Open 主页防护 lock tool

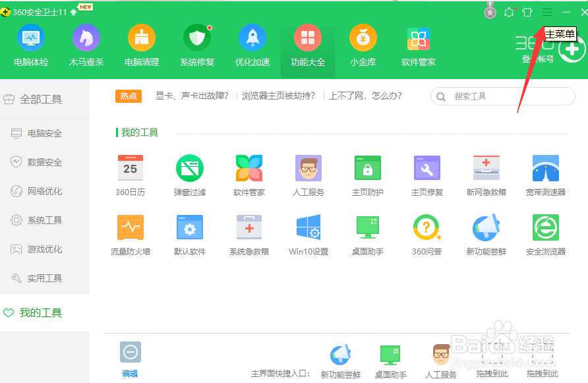coord(368,175)
